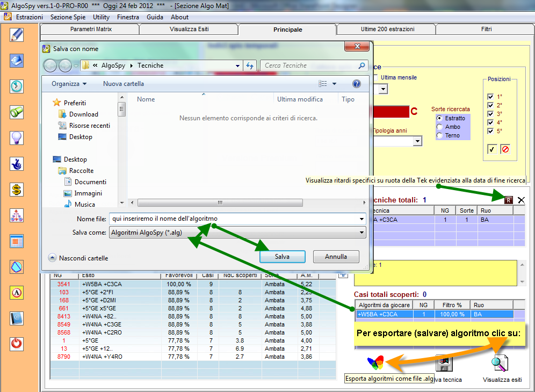The height and width of the screenshot is (392, 535).
Task: Click the flashlight icon in left sidebar
Action: (x=16, y=112)
